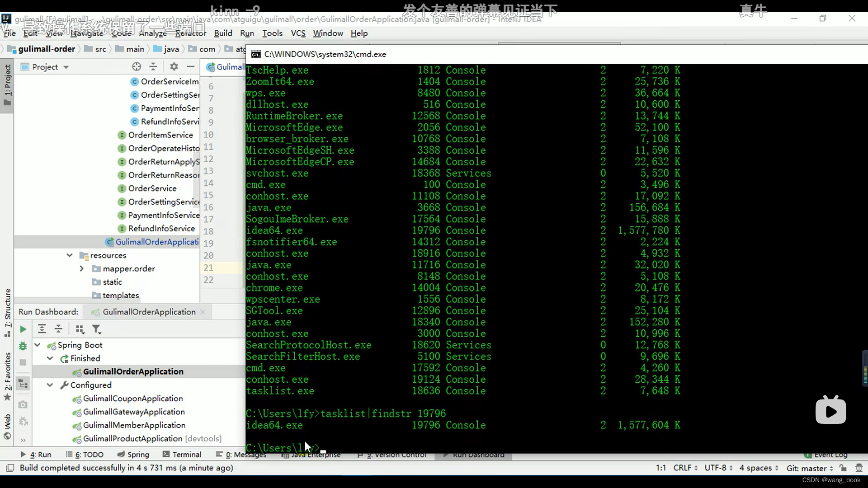The width and height of the screenshot is (868, 488).
Task: Expand the Spring Boot tree node
Action: (x=38, y=345)
